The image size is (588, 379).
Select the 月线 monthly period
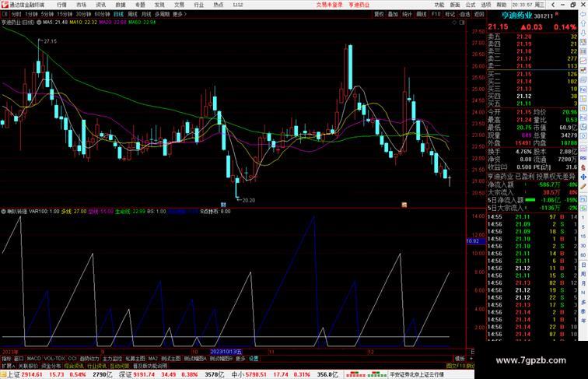146,14
